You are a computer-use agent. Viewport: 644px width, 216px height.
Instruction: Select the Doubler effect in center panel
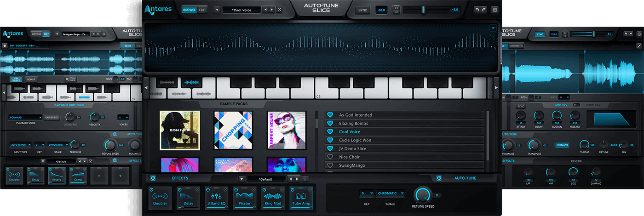160,198
